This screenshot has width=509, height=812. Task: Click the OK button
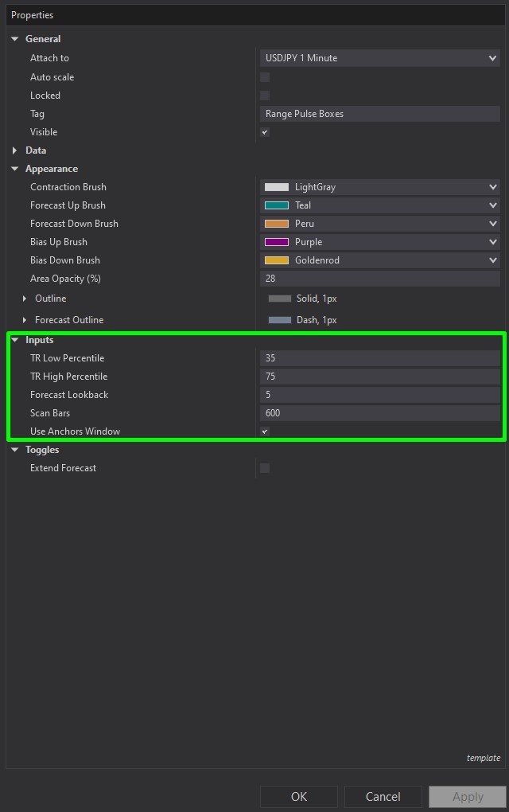[299, 796]
